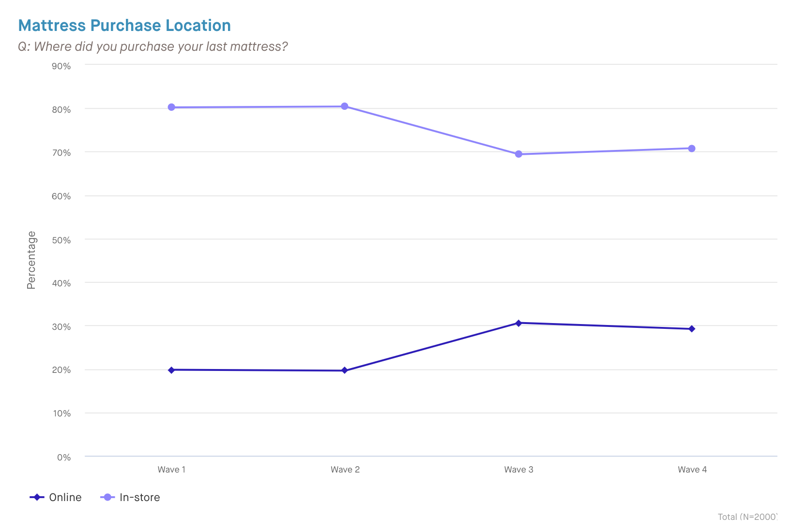This screenshot has height=532, width=790.
Task: Click the Online diamond marker at Wave 2
Action: coord(345,370)
